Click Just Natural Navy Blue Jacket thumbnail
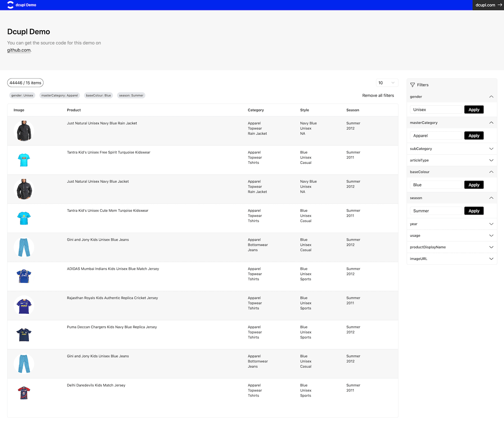The width and height of the screenshot is (504, 421). click(24, 189)
